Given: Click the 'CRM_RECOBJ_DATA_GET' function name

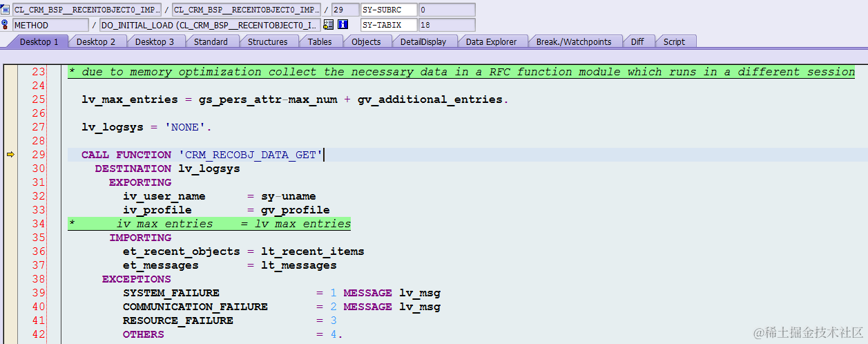Looking at the screenshot, I should pyautogui.click(x=251, y=155).
